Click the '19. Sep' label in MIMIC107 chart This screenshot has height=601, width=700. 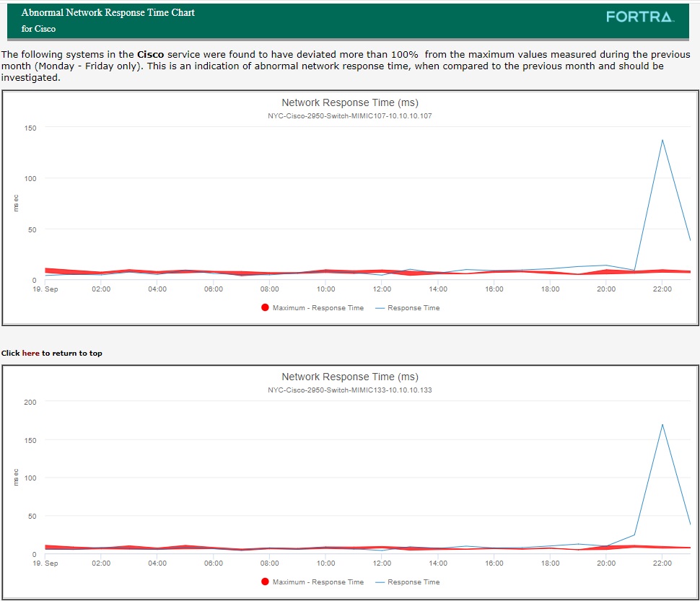pyautogui.click(x=45, y=289)
